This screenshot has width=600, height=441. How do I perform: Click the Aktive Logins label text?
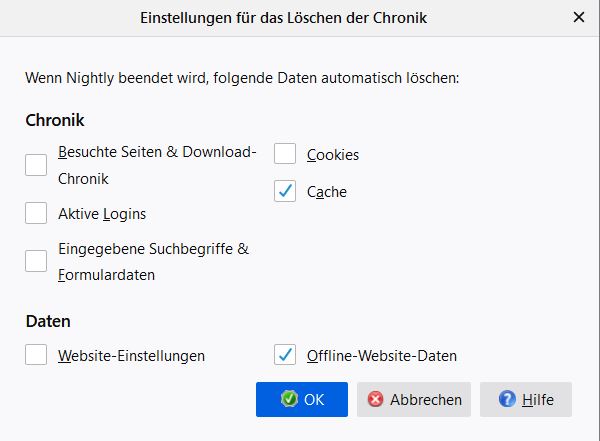(x=102, y=214)
